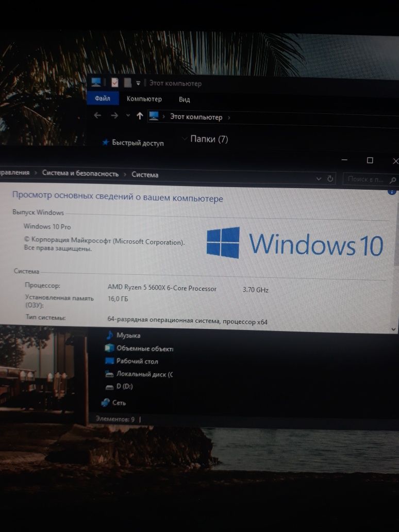The height and width of the screenshot is (532, 399).
Task: Click the Windows 10 Pro edition text
Action: (47, 226)
